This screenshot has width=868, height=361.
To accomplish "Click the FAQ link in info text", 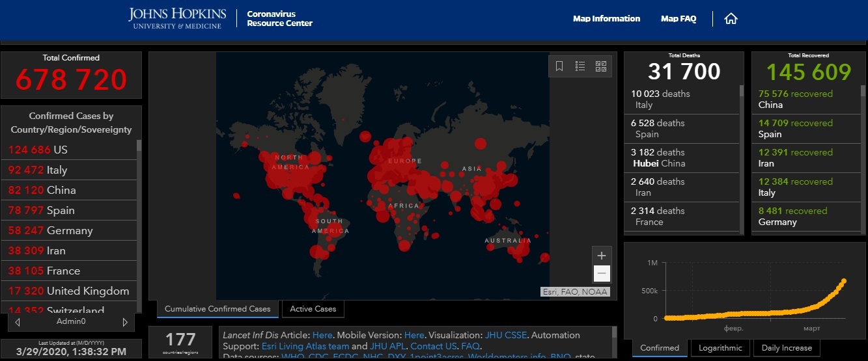I will [x=470, y=346].
